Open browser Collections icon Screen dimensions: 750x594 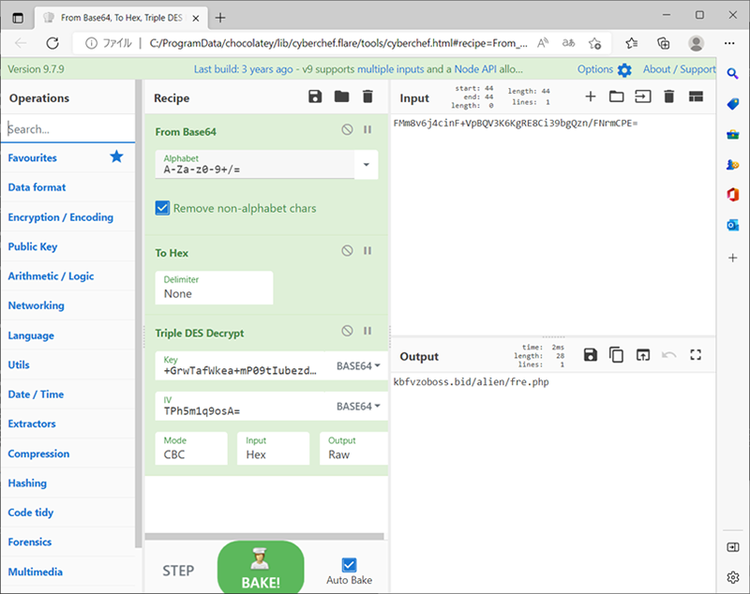pos(663,43)
